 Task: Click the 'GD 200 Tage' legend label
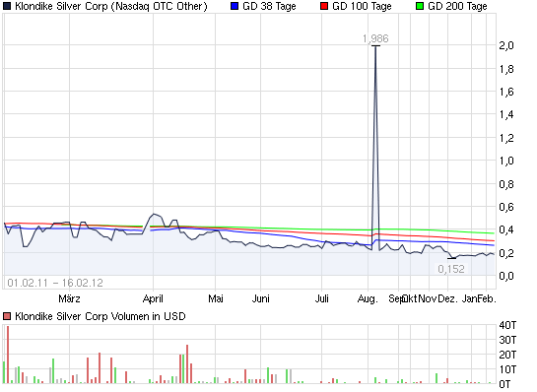click(x=457, y=7)
